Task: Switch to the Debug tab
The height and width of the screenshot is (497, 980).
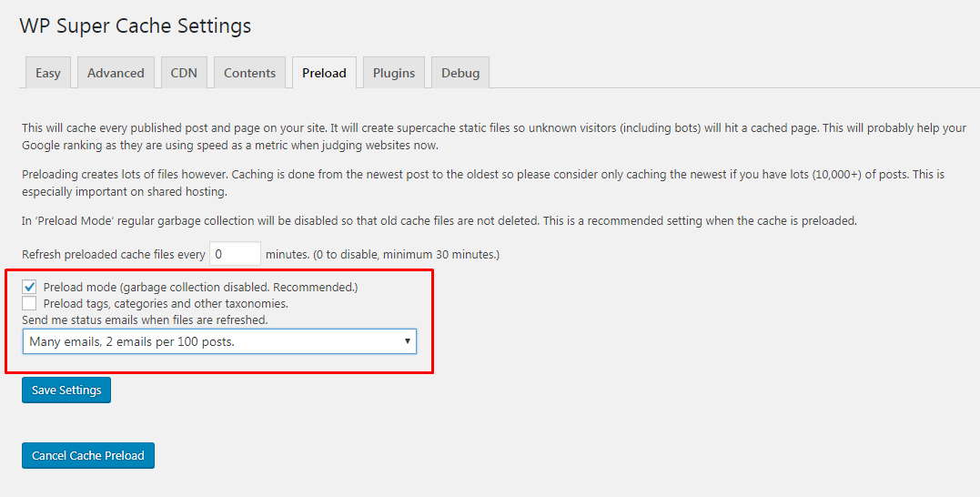Action: (460, 73)
